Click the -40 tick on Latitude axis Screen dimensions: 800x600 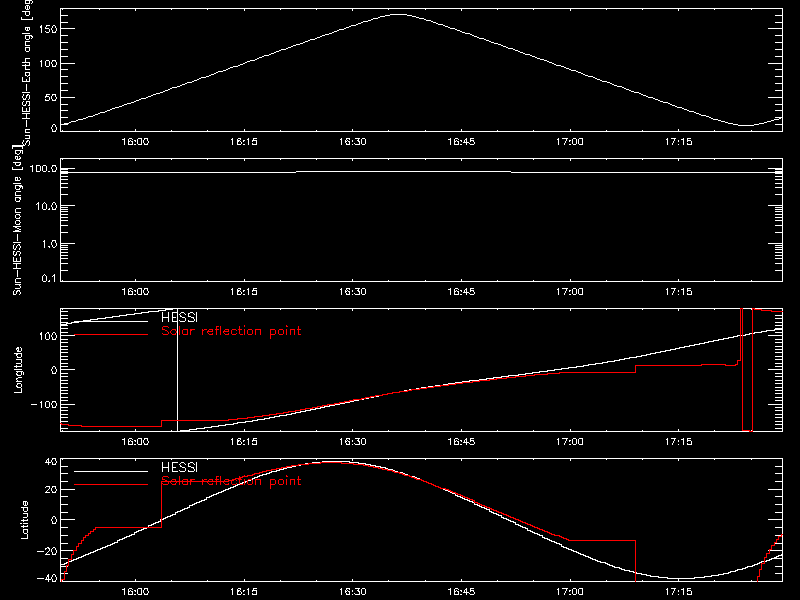tap(47, 579)
